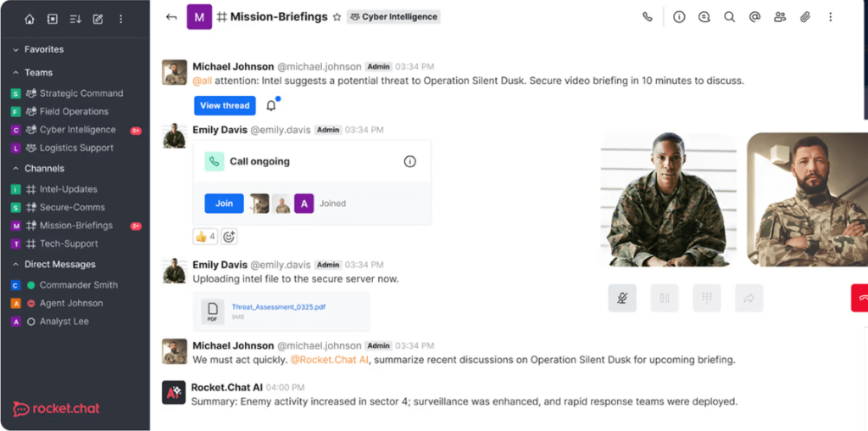Click the bearded soldier video tile
Viewport: 868px width, 431px height.
807,199
